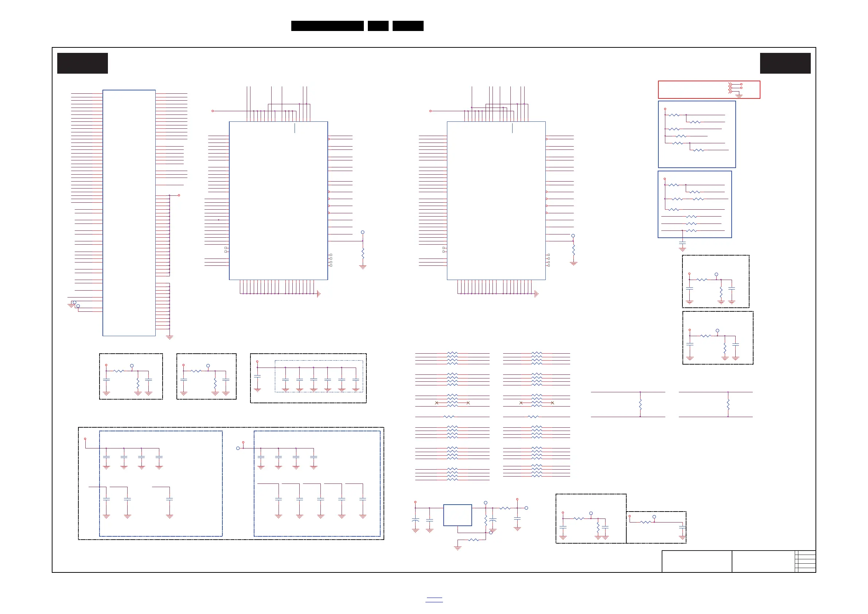Viewport: 868px width, 614px height.
Task: Click the right blue dashed capacitor group frame
Action: click(x=317, y=483)
